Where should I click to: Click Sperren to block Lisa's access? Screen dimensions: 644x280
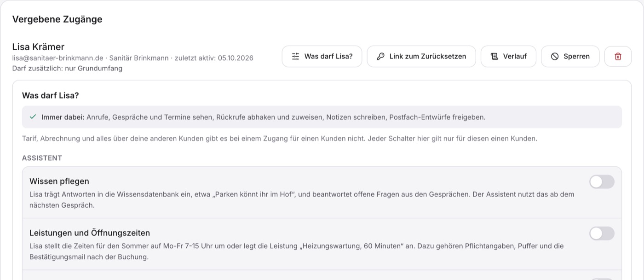(570, 56)
